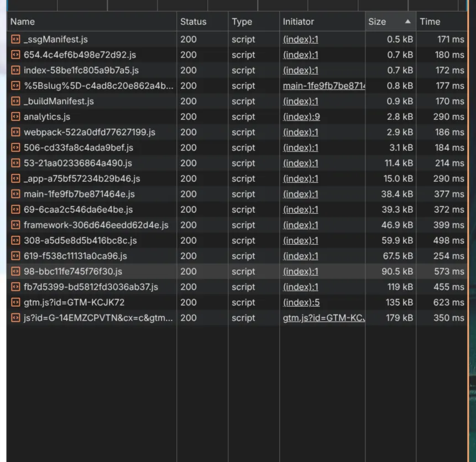Select the _buildManifest.js file name
Screen dimensions: 476x462
(x=59, y=101)
